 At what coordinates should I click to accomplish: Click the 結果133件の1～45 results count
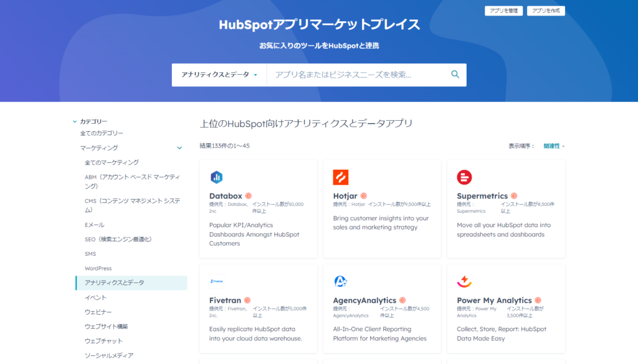point(224,146)
